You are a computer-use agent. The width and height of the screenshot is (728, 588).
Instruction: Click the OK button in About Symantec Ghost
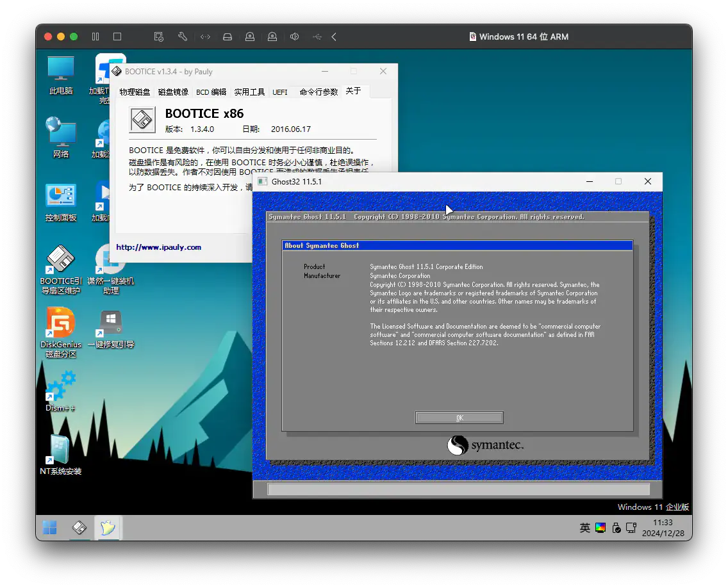[459, 418]
